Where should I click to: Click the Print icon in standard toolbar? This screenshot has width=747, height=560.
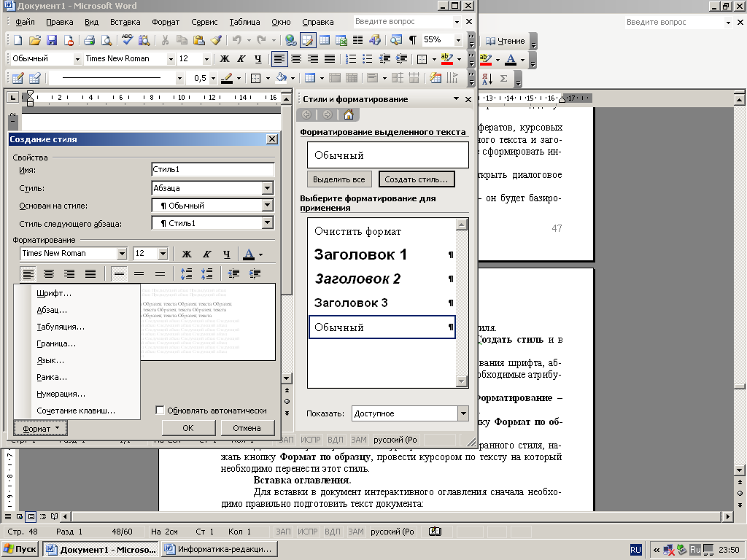89,41
